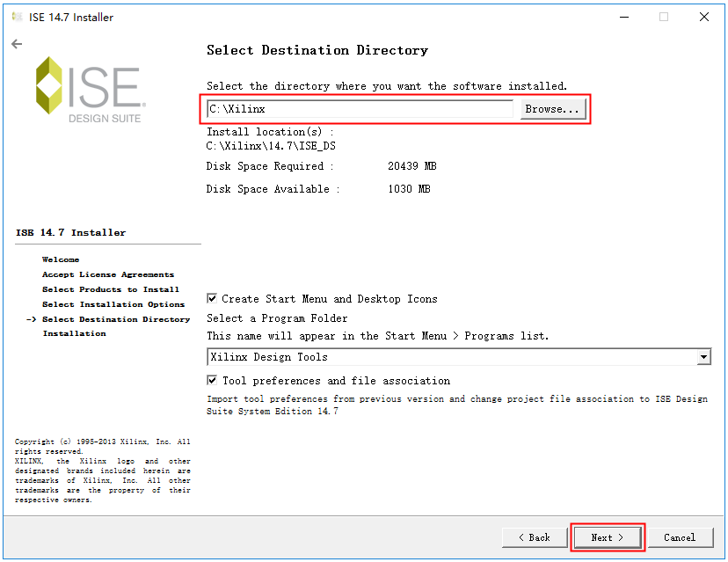Close the ISE 14.7 Installer window
The height and width of the screenshot is (562, 728).
coord(703,17)
